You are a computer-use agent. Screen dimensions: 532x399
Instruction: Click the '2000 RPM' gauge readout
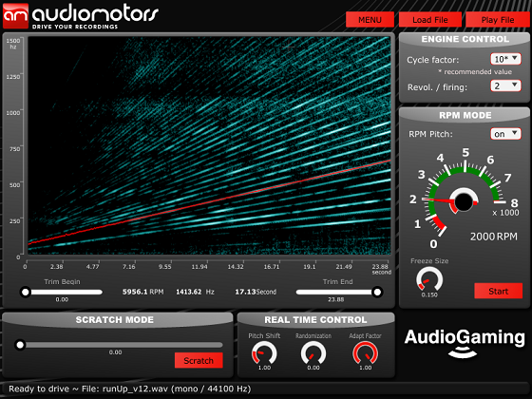pyautogui.click(x=494, y=237)
